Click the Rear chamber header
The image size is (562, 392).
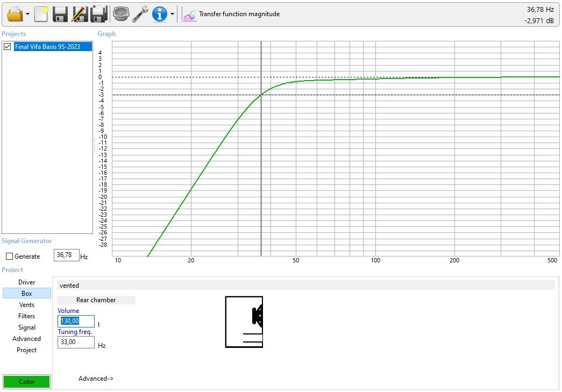[96, 300]
